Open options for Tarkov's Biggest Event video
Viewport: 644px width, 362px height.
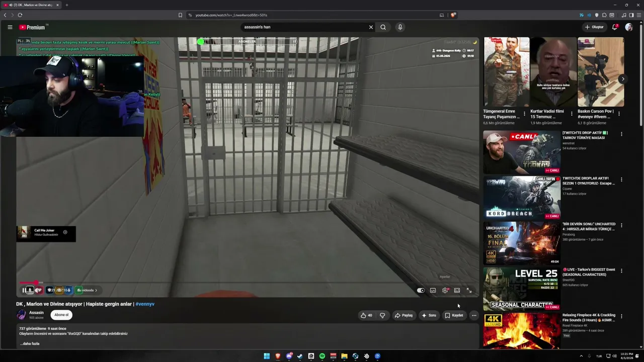pyautogui.click(x=621, y=270)
